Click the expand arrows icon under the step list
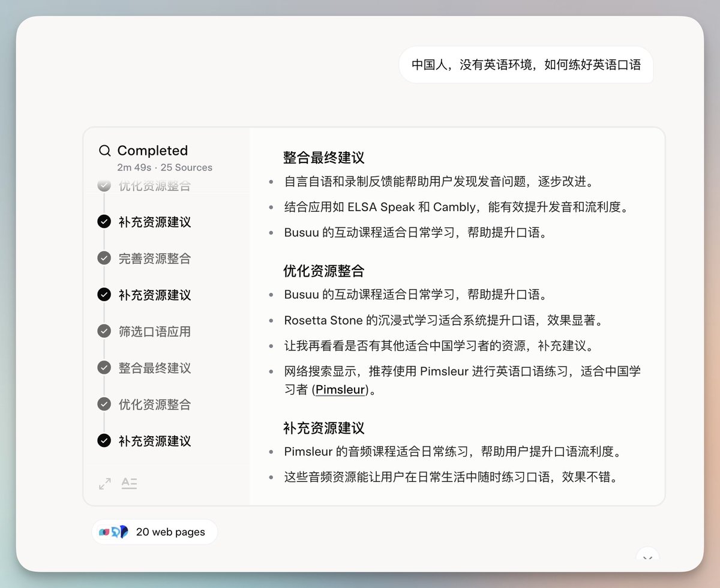Viewport: 720px width, 588px height. (105, 483)
